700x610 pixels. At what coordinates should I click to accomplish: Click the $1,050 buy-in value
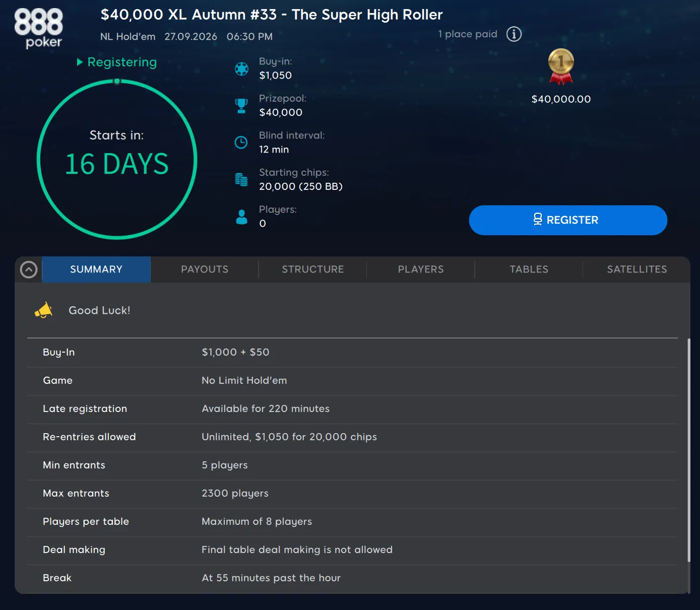coord(275,76)
